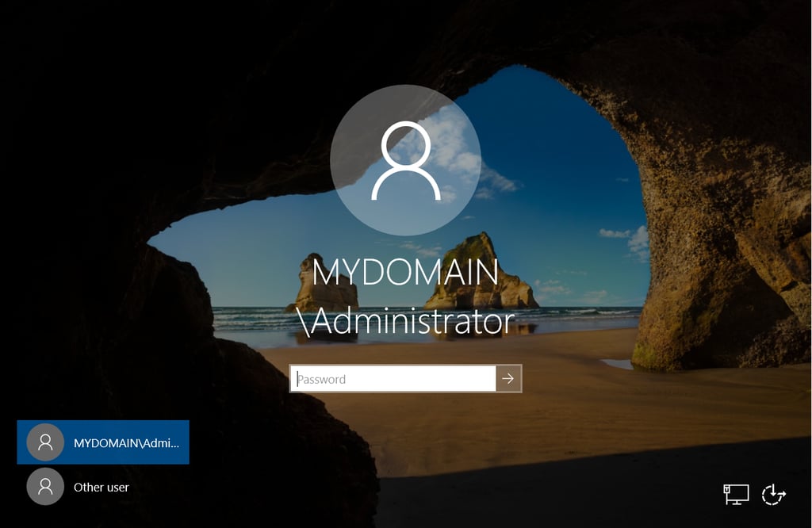Click the avatar icon beside Other user
812x528 pixels.
[x=45, y=487]
